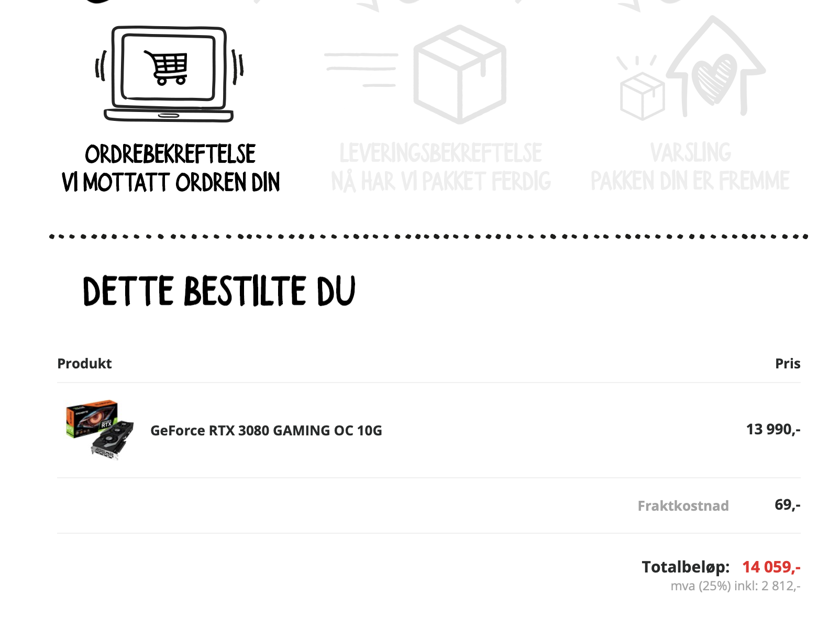This screenshot has width=840, height=629.
Task: Open the GeForce RTX 3080 GAMING OC 10G link
Action: tap(266, 431)
